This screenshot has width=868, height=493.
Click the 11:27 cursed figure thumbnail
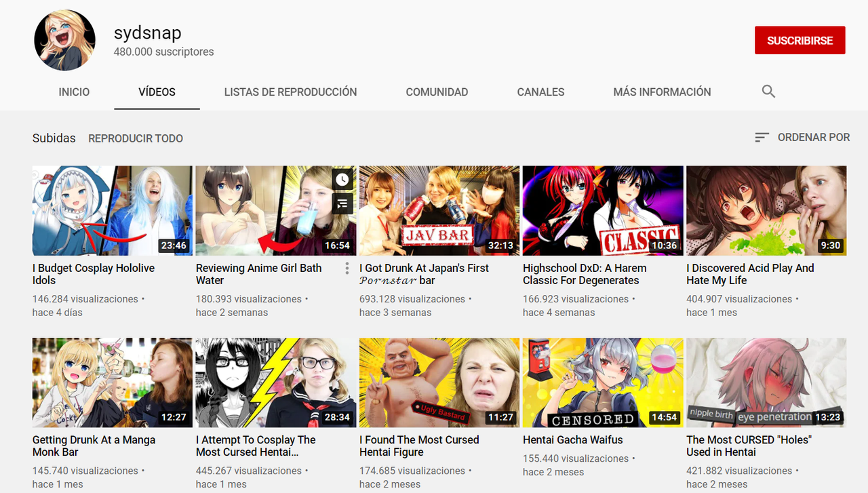(439, 382)
